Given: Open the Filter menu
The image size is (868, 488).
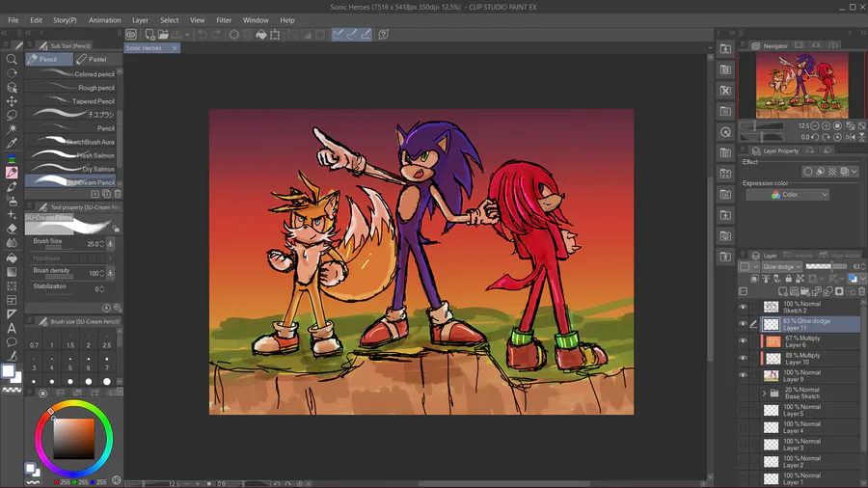Looking at the screenshot, I should pyautogui.click(x=224, y=20).
